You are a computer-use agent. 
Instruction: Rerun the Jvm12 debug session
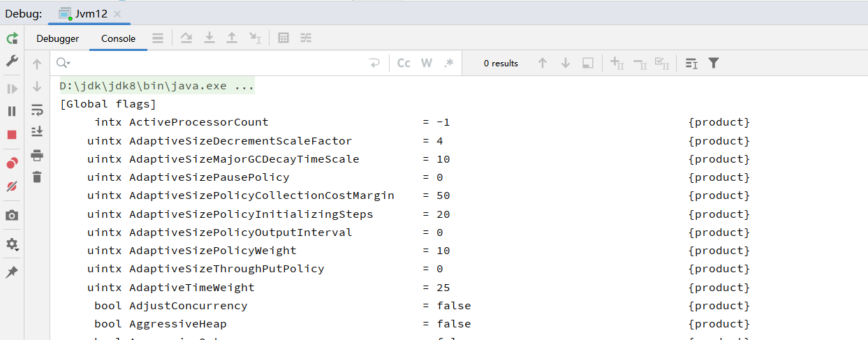12,38
